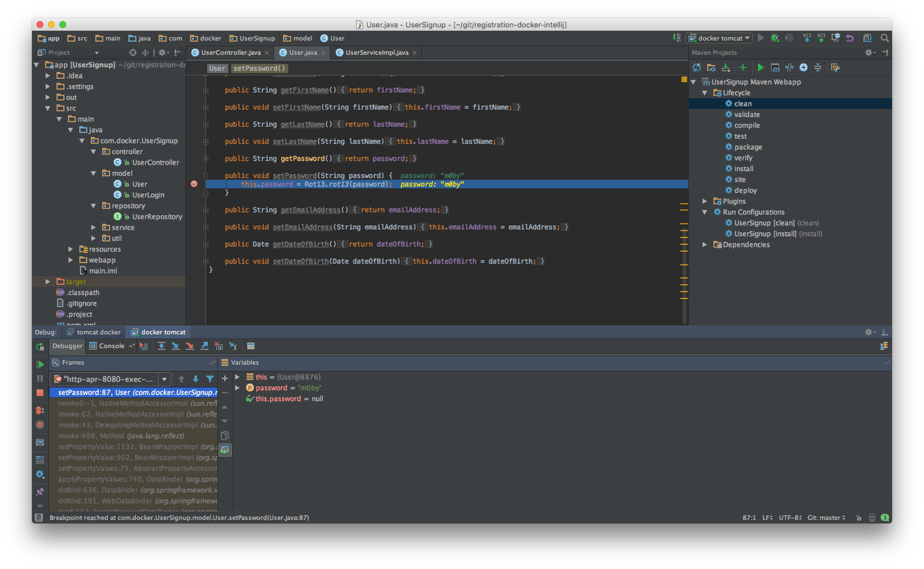Toggle the breakpoint on setPassword line
Viewport: 924px width, 569px height.
coord(194,184)
